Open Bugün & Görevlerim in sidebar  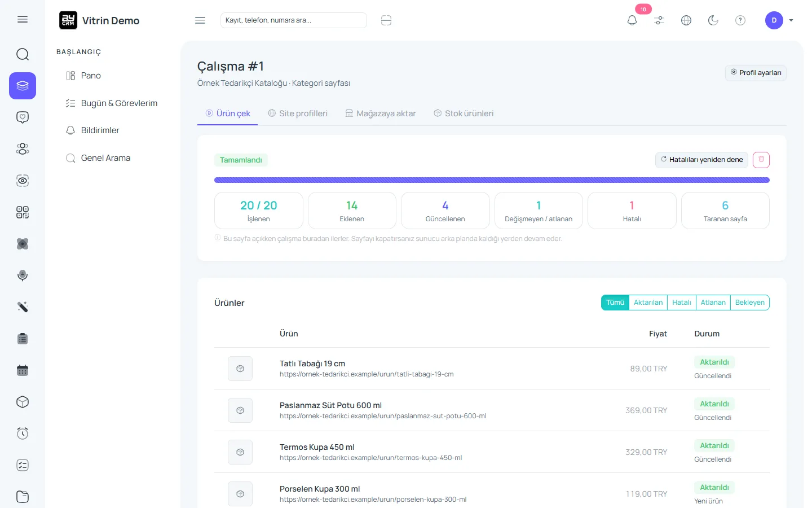(113, 103)
